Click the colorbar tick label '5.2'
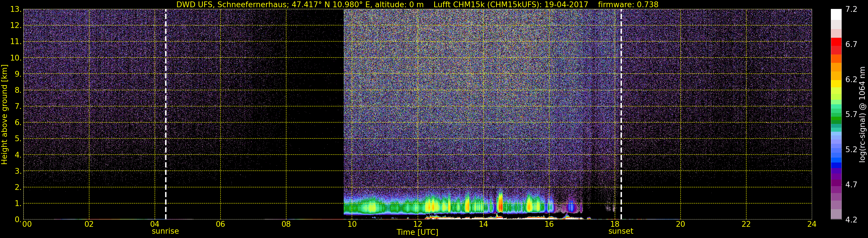This screenshot has height=238, width=868. pyautogui.click(x=851, y=149)
